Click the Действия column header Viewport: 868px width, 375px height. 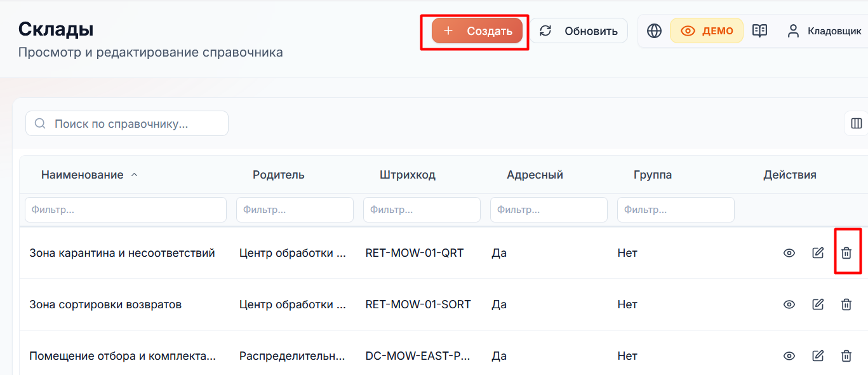tap(790, 175)
